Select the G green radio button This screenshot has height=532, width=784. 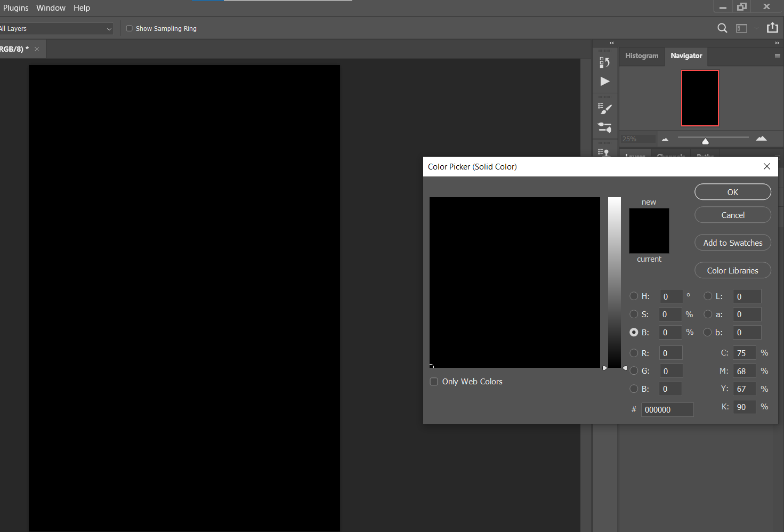(634, 370)
